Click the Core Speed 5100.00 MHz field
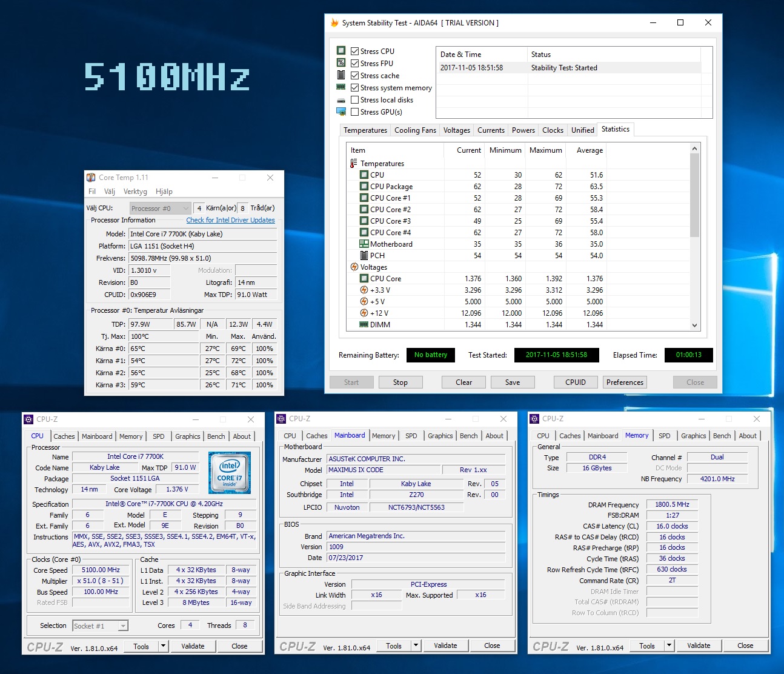Viewport: 784px width, 674px height. coord(101,570)
